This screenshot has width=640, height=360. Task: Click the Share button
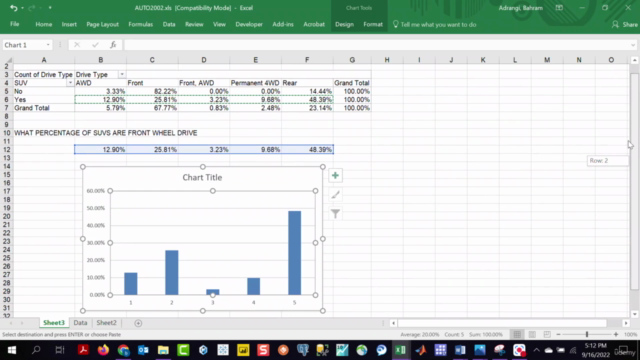625,24
